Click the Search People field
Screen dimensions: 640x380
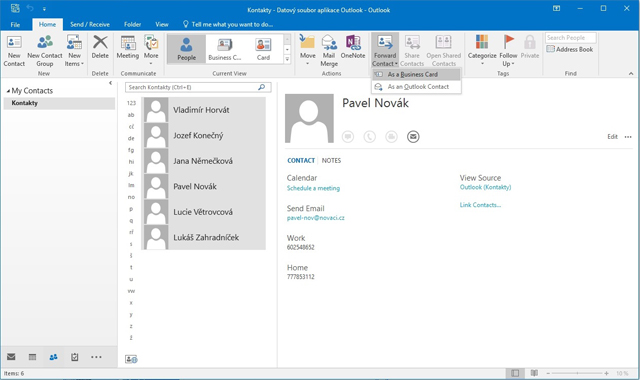[571, 38]
